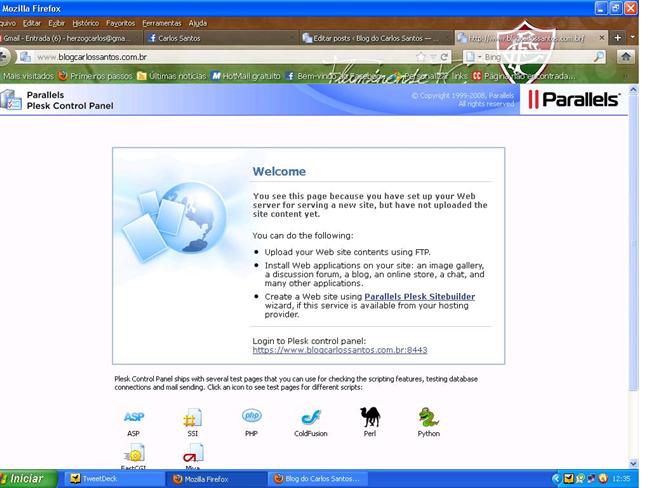Switch to Blog do Carlos Santos taskbar window
650x488 pixels.
(x=318, y=479)
